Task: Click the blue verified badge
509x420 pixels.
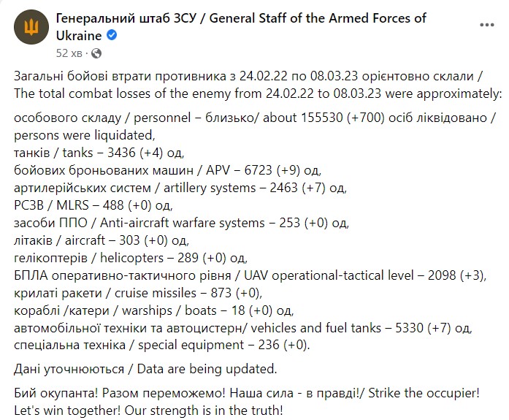Action: tap(112, 34)
